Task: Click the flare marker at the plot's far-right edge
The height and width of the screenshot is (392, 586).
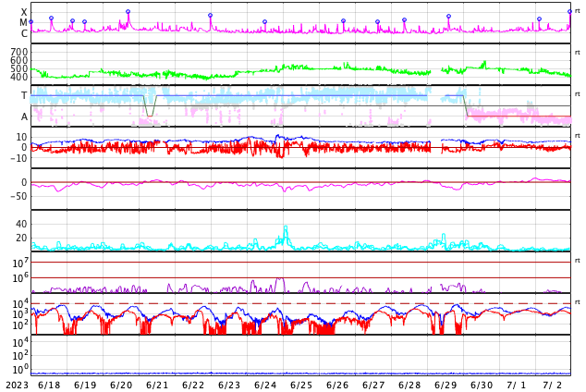Action: pyautogui.click(x=569, y=12)
